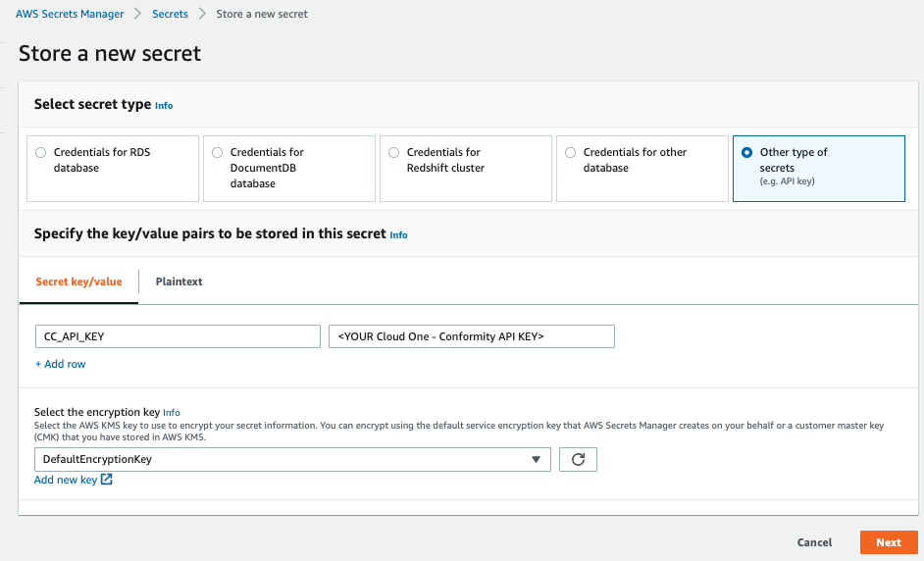Open the Secret key/value tab
924x561 pixels.
point(79,281)
